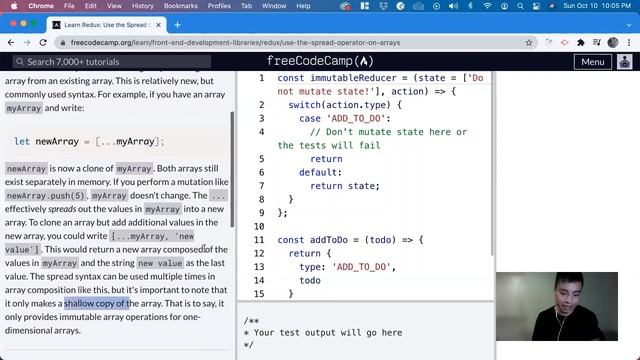The image size is (640, 360).
Task: Click the red extension icon in toolbar
Action: tap(564, 42)
